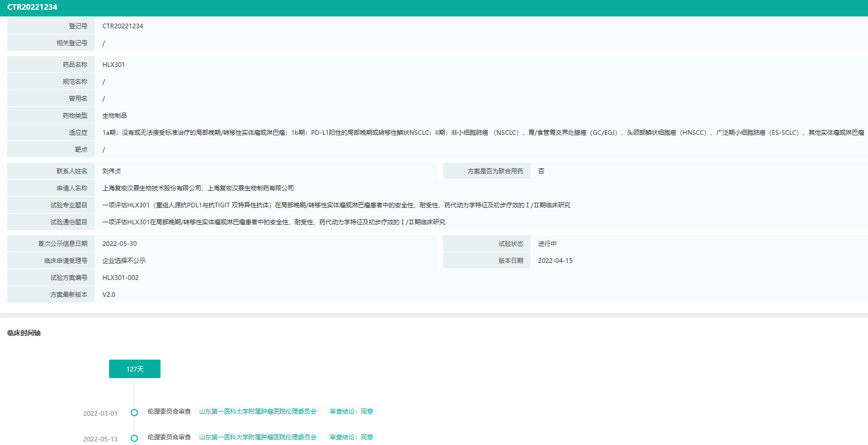Click the 适应症 indication description text
868x445 pixels.
point(483,133)
